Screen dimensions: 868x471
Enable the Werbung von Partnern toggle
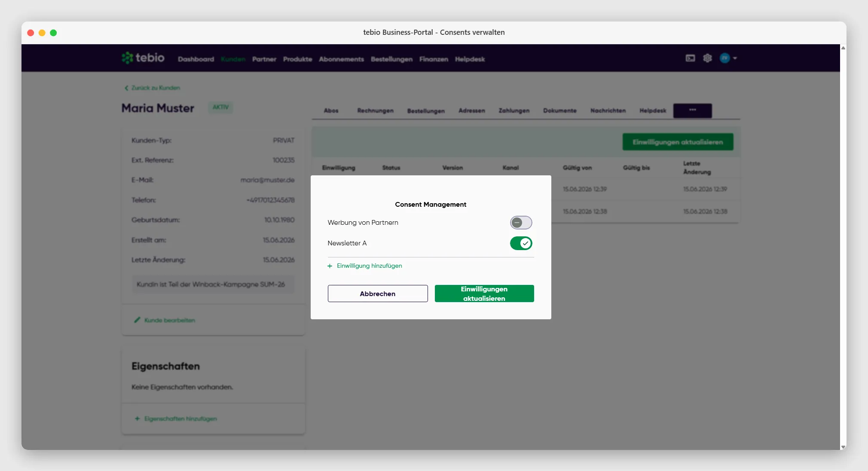521,223
